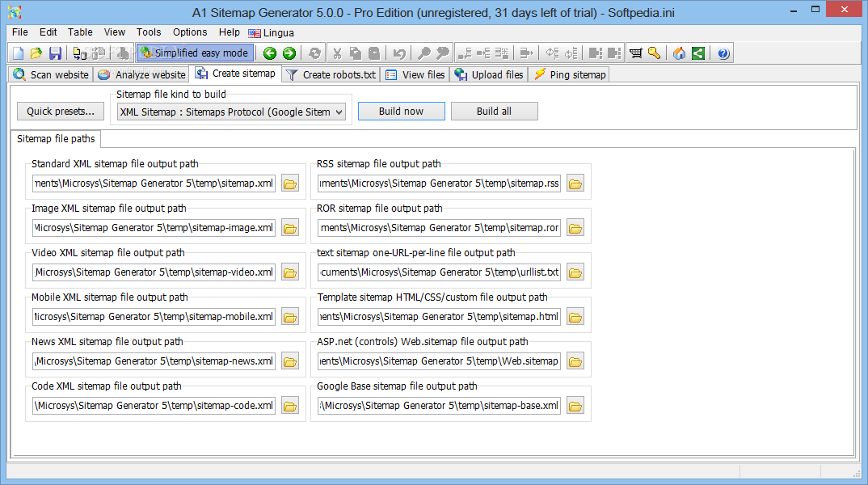Browse folder for Google Base sitemap path
Screen dimensions: 868x485
[x=575, y=406]
